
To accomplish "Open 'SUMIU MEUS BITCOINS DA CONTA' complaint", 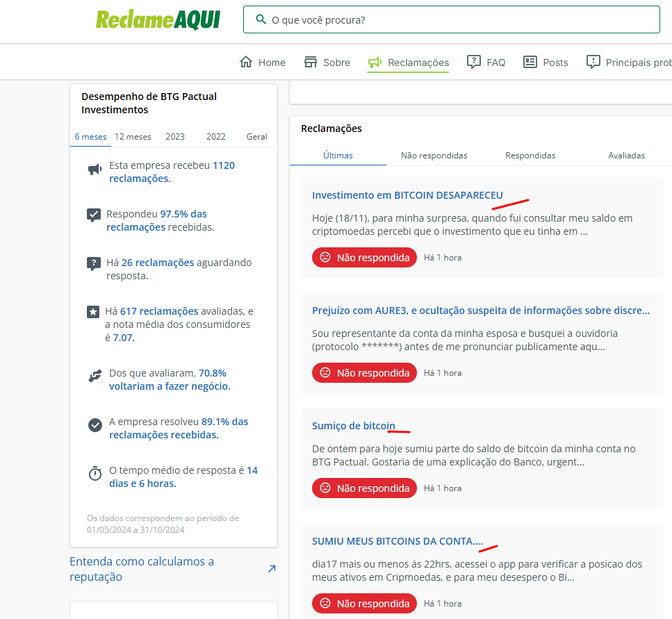I will pos(398,541).
